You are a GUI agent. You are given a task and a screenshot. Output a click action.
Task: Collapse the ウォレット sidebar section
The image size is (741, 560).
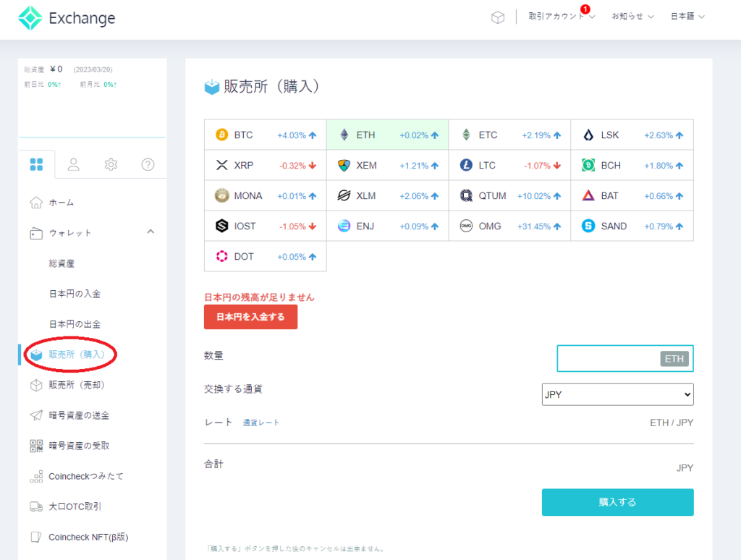tap(151, 232)
